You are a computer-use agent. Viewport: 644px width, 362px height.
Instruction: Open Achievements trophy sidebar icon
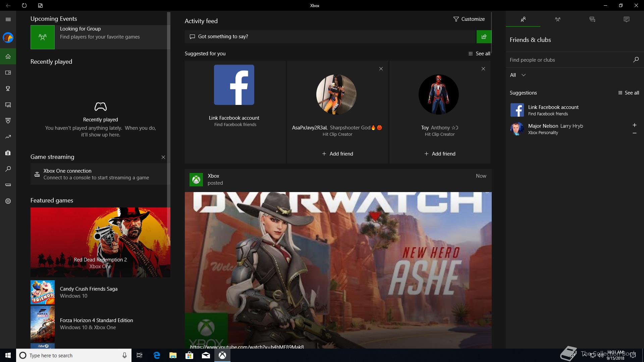[x=8, y=88]
